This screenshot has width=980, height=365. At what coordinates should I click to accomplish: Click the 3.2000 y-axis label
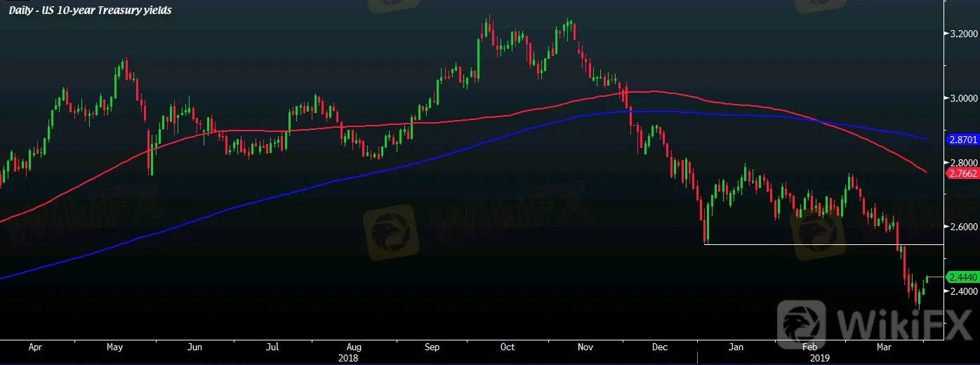964,34
